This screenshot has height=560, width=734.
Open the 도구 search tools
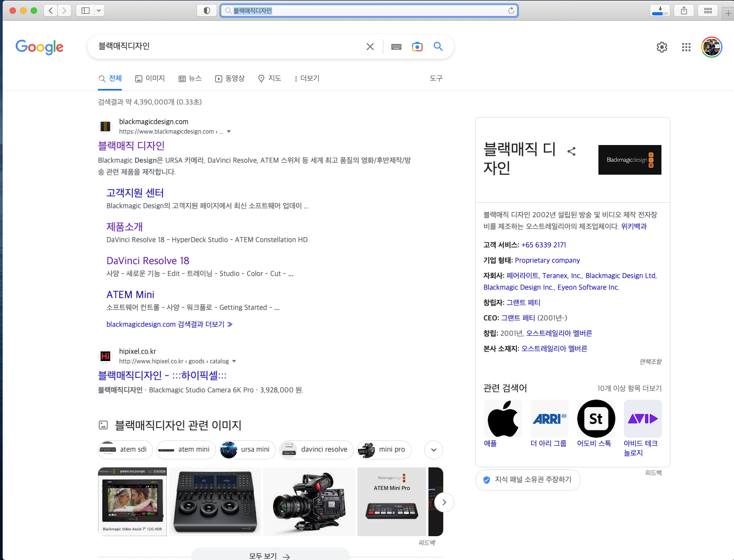tap(436, 78)
